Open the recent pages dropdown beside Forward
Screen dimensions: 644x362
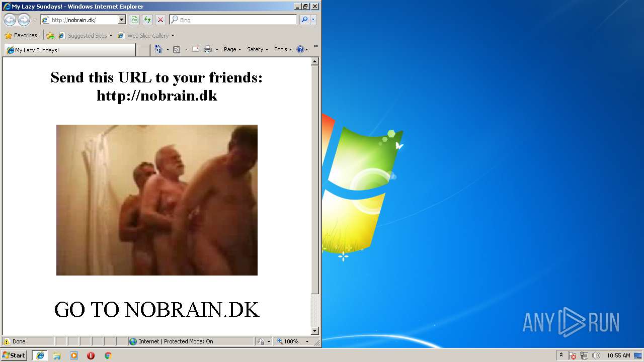click(x=35, y=20)
